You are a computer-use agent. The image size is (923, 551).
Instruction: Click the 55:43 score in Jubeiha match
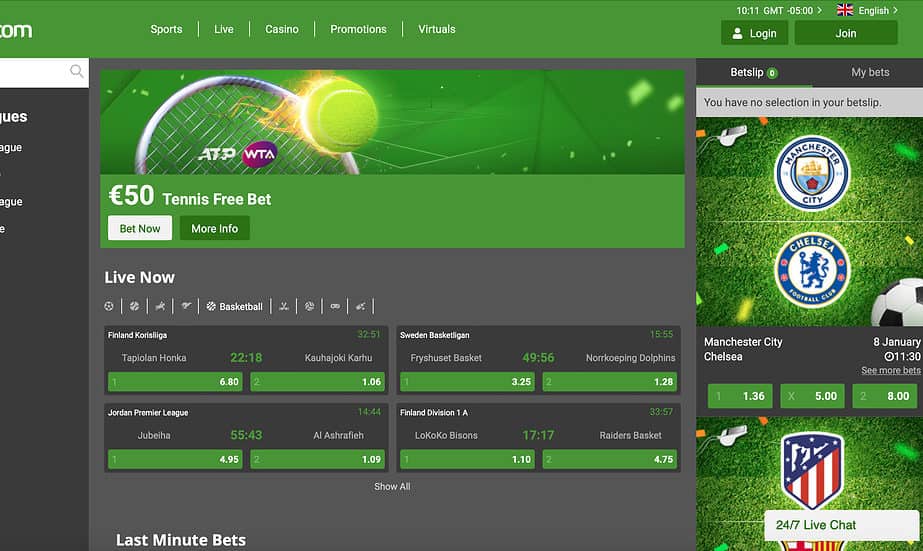[x=246, y=435]
